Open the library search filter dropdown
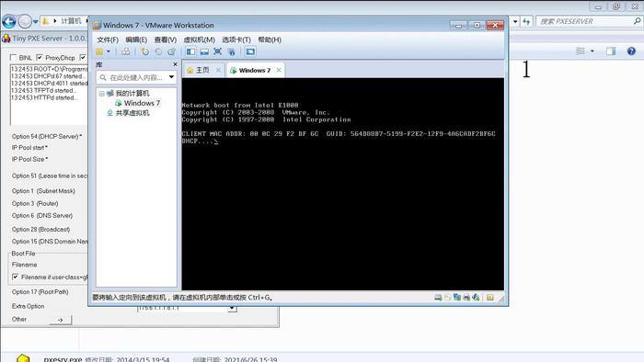Viewport: 644px width, 362px height. 171,77
